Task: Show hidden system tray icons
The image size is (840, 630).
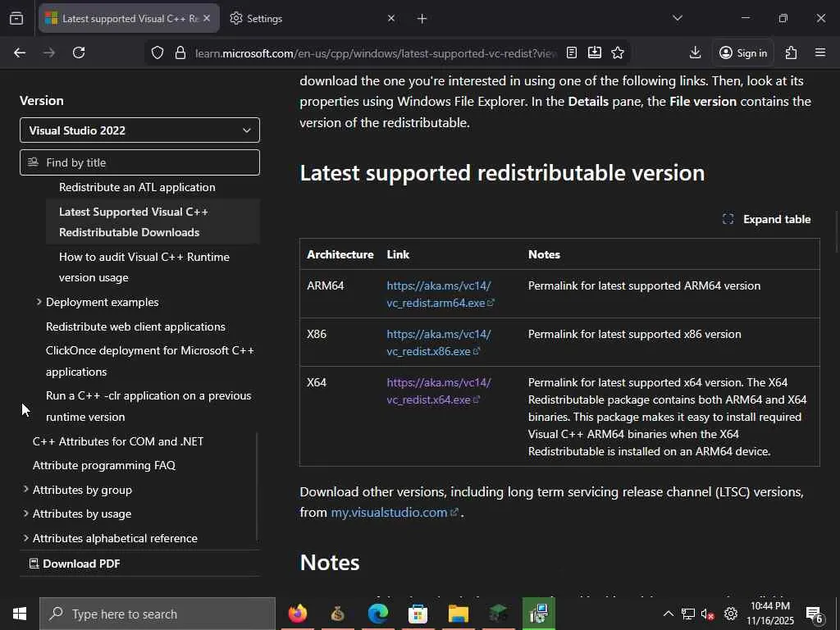Action: pos(668,614)
